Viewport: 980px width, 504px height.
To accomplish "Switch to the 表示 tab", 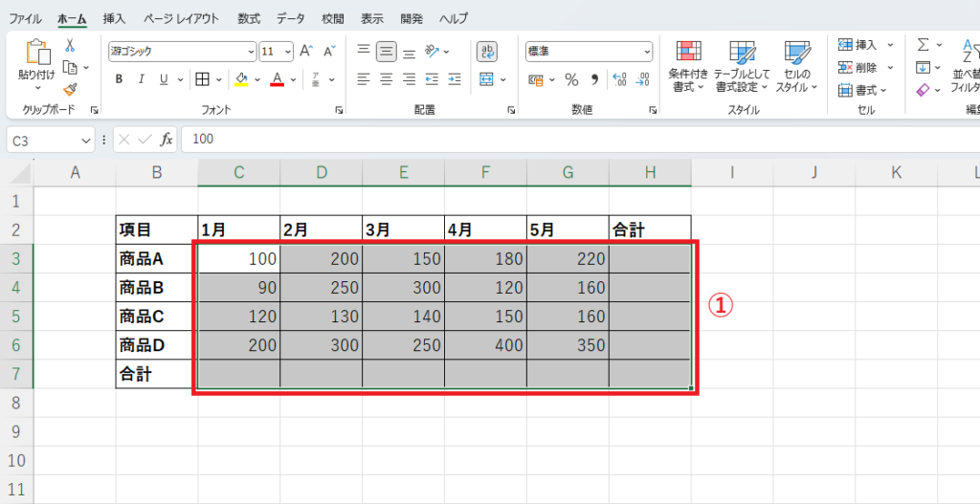I will pyautogui.click(x=372, y=19).
